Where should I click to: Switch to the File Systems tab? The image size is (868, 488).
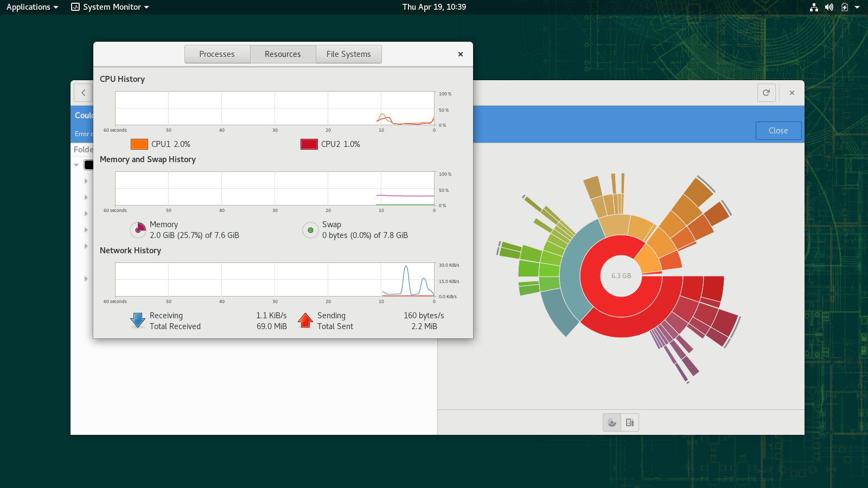coord(348,54)
